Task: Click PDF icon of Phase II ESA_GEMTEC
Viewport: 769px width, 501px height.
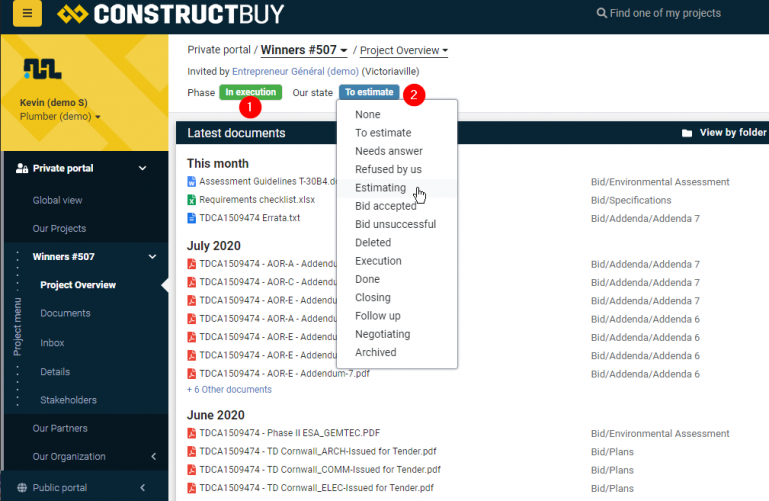Action: click(191, 433)
